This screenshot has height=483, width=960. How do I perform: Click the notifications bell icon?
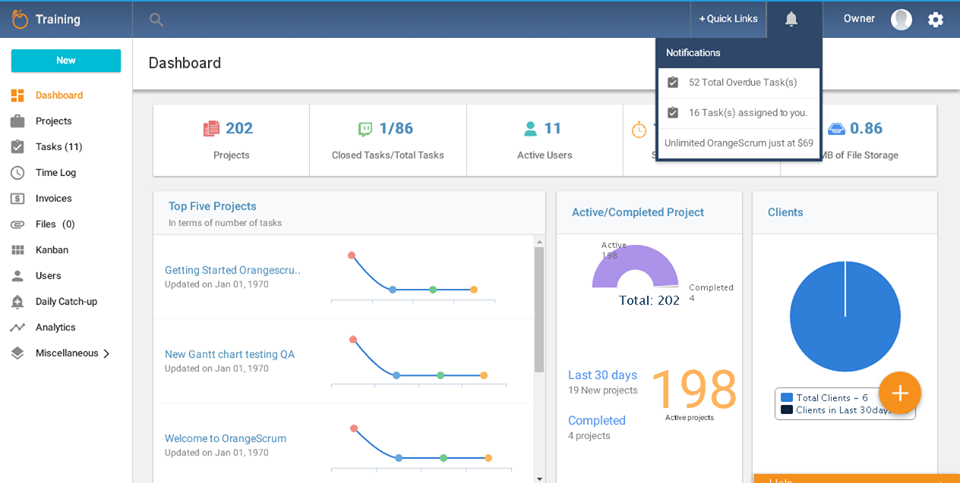coord(791,19)
